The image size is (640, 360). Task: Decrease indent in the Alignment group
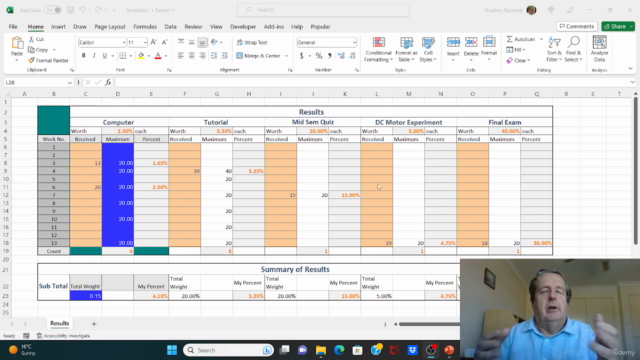tap(214, 56)
